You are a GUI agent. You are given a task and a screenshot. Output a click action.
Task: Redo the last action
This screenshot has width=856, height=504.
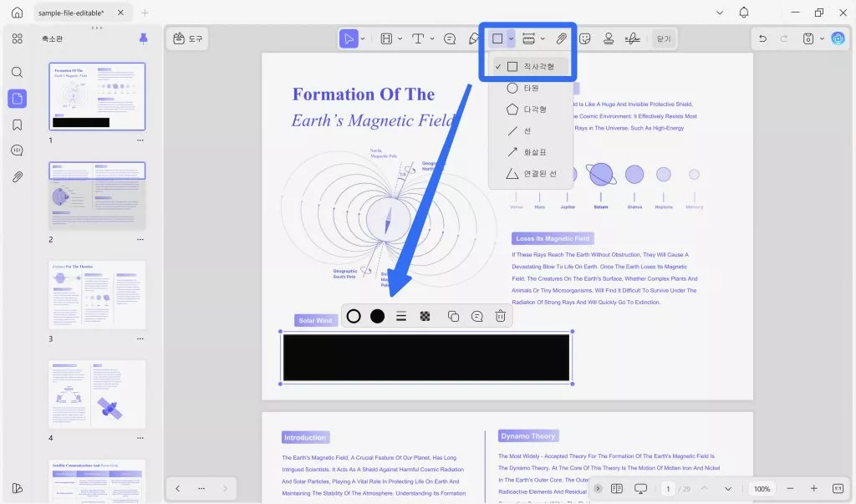click(x=784, y=38)
